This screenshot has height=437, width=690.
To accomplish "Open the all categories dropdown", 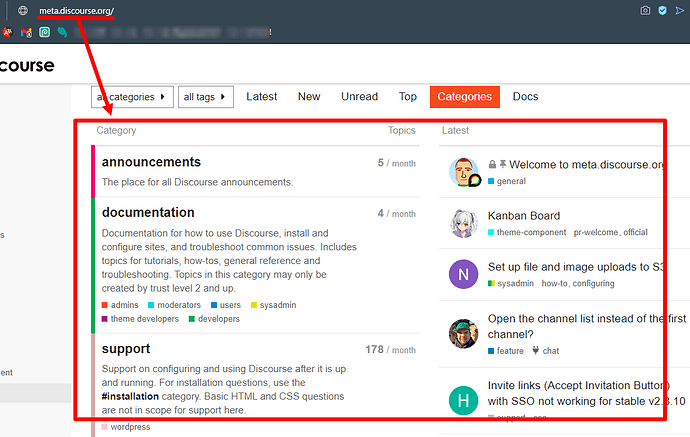I will coord(132,97).
